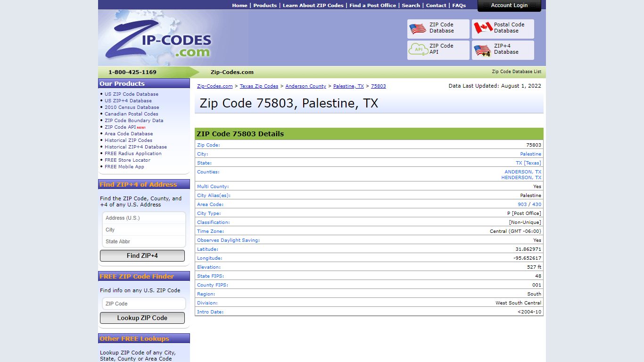The width and height of the screenshot is (644, 362).
Task: Click the Account Login button
Action: pyautogui.click(x=509, y=6)
